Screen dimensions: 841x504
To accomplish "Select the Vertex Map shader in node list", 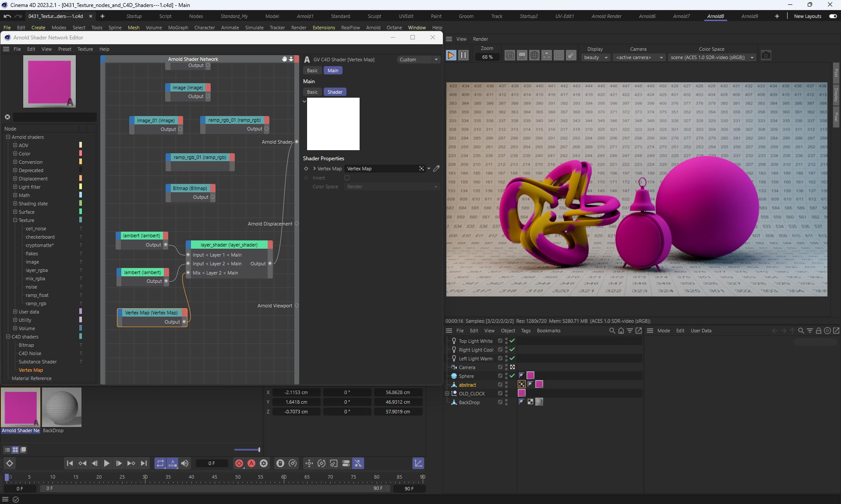I will coord(31,370).
